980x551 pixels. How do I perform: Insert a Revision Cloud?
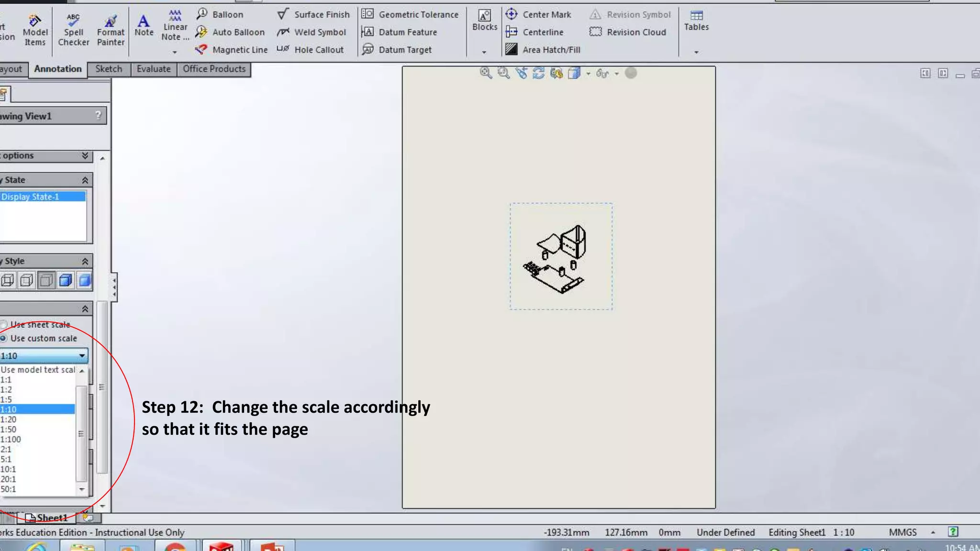(x=628, y=32)
